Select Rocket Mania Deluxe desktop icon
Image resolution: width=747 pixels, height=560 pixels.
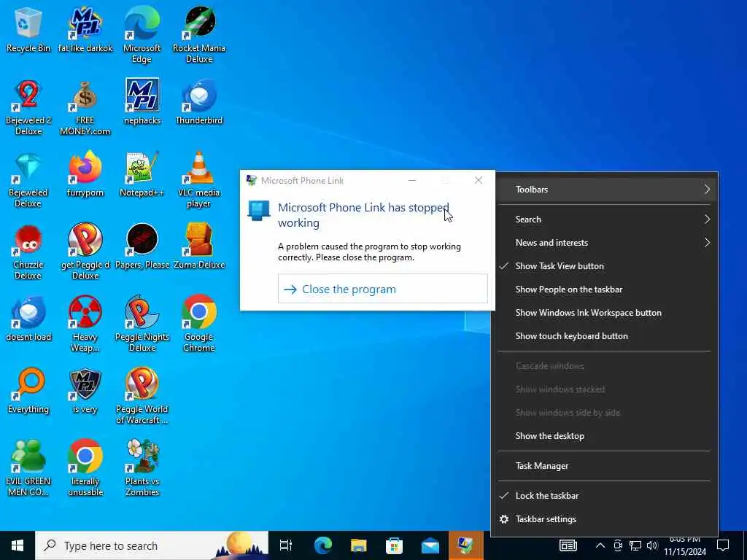pyautogui.click(x=199, y=34)
